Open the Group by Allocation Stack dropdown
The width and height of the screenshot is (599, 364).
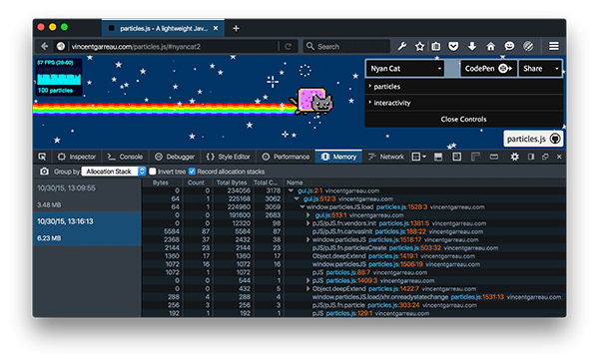[114, 172]
